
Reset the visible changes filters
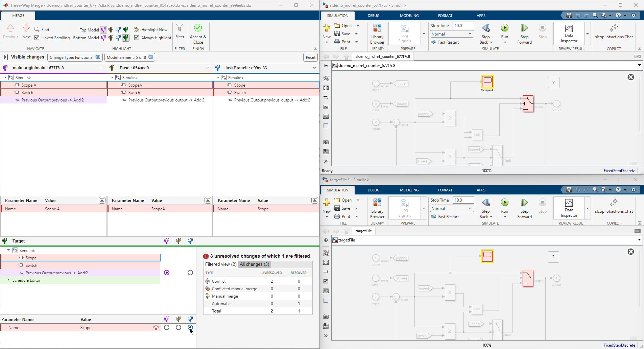pos(310,57)
